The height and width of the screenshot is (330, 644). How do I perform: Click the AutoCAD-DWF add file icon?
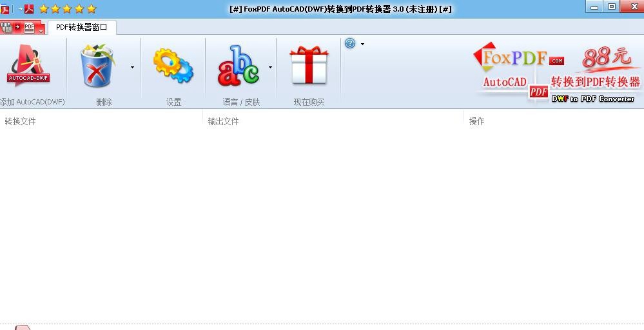coord(28,65)
